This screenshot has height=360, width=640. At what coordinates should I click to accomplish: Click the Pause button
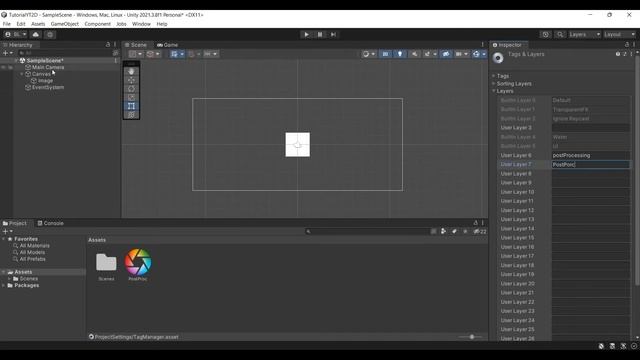tap(320, 35)
